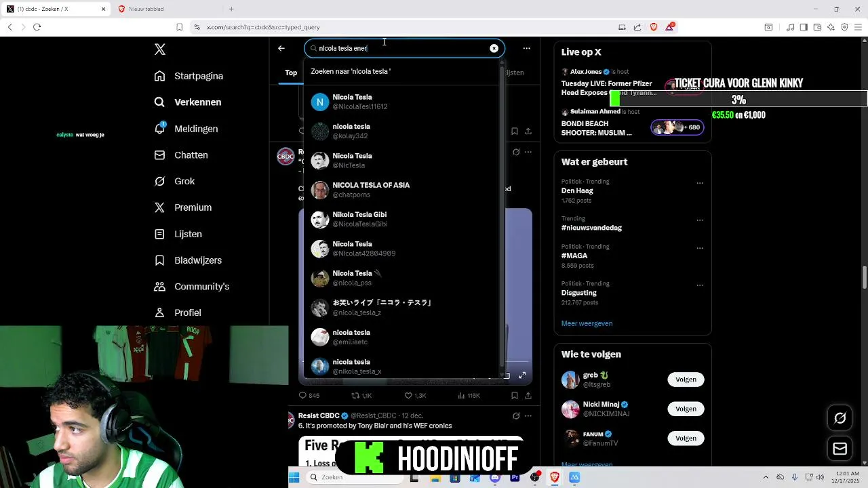Open more options for Den Haag trend

pos(700,183)
